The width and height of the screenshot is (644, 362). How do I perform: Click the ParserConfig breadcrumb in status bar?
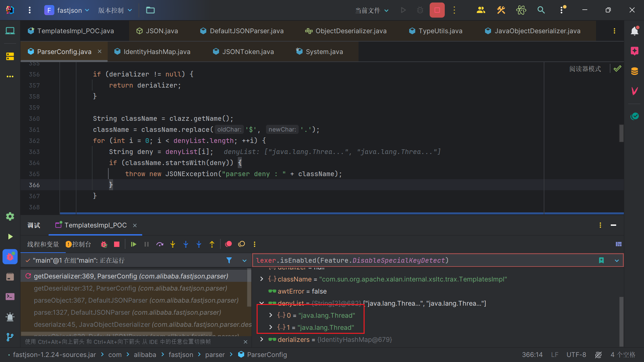[263, 355]
